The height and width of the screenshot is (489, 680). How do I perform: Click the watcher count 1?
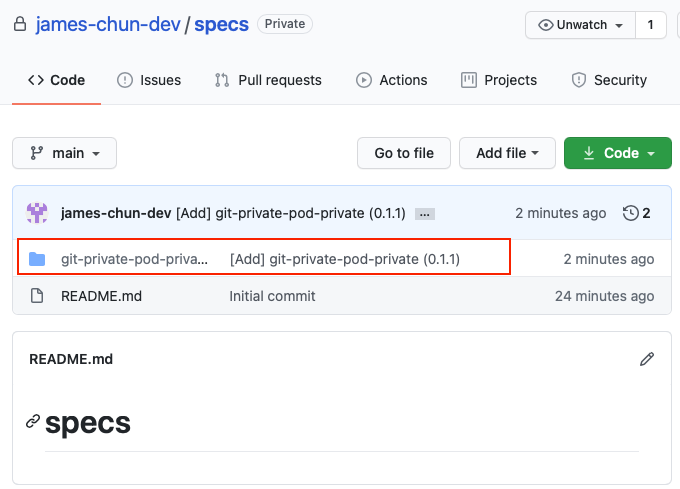651,25
